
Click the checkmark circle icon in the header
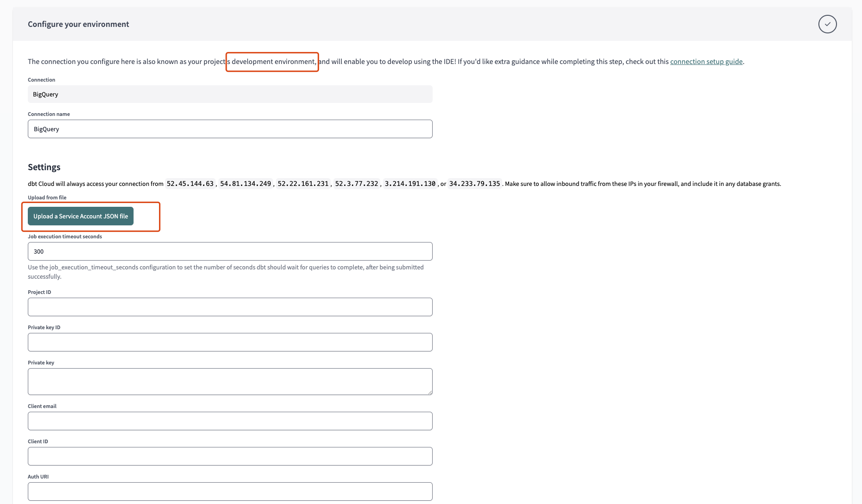(x=827, y=24)
